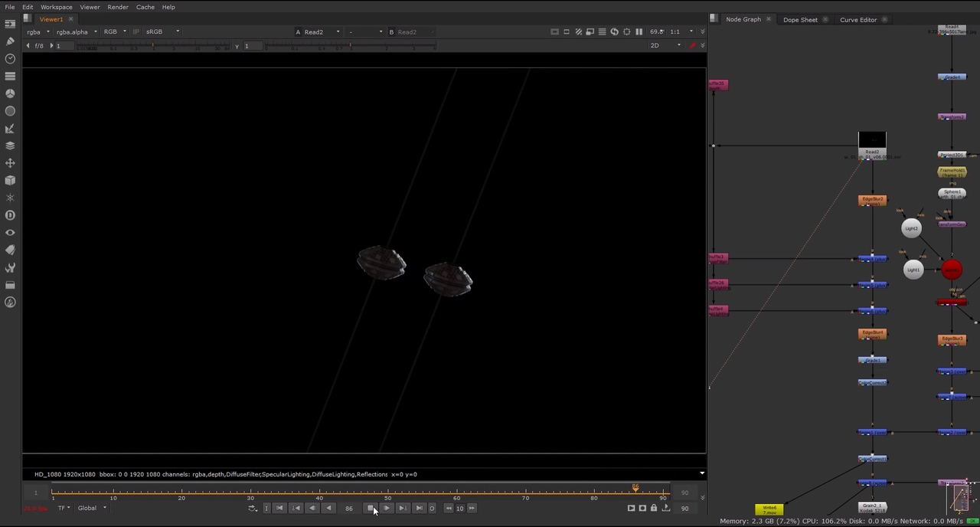Click the lock frame range icon
This screenshot has height=527, width=980.
coord(653,509)
